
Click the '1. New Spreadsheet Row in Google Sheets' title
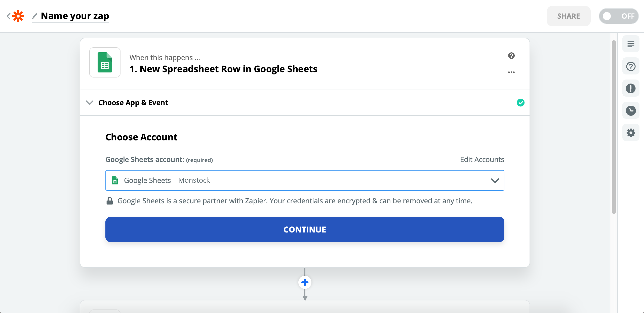[x=223, y=69]
